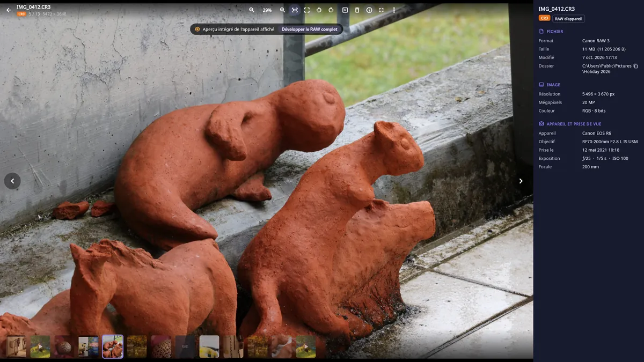
Task: Click the 'Canon RAW 3' format value
Action: [596, 41]
